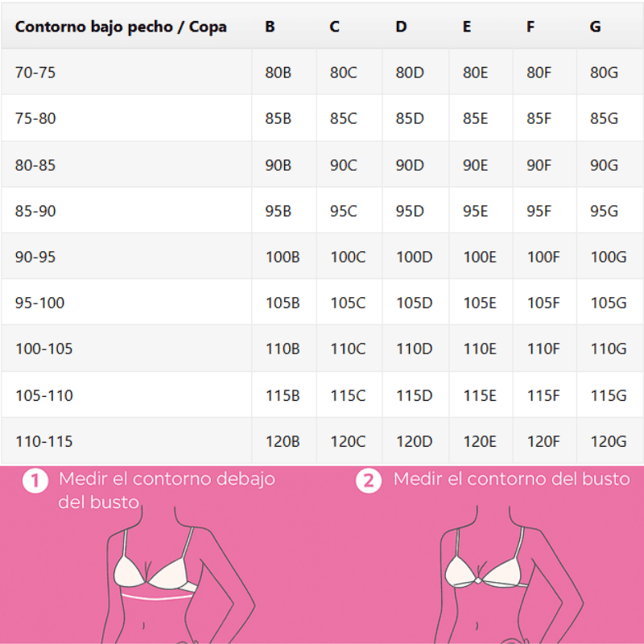Select size cell 90D
The height and width of the screenshot is (644, 644).
click(x=410, y=165)
